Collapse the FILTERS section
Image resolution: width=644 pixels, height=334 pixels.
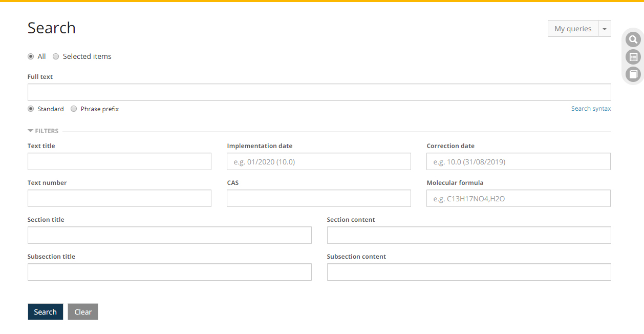tap(43, 131)
